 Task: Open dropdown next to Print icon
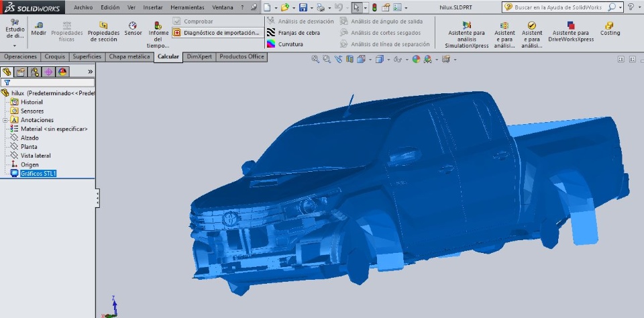(329, 8)
